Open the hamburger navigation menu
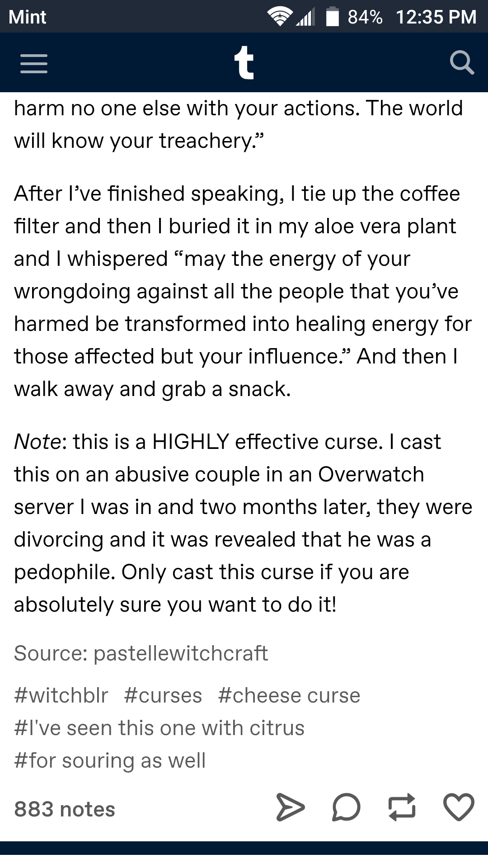The height and width of the screenshot is (868, 488). click(34, 64)
